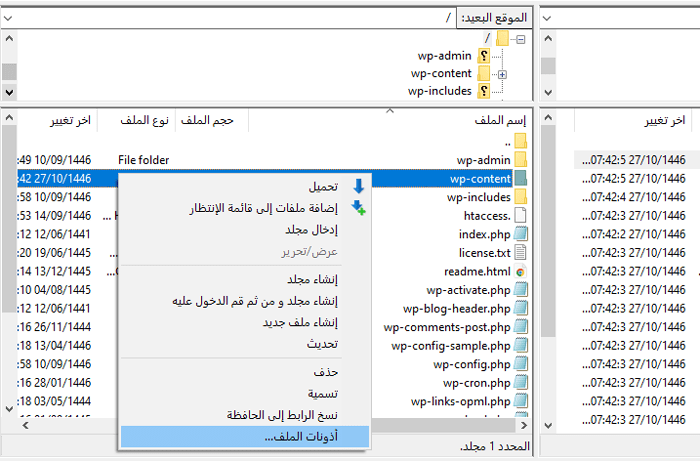The height and width of the screenshot is (461, 700).
Task: Open the remote site path dropdown
Action: pos(8,18)
